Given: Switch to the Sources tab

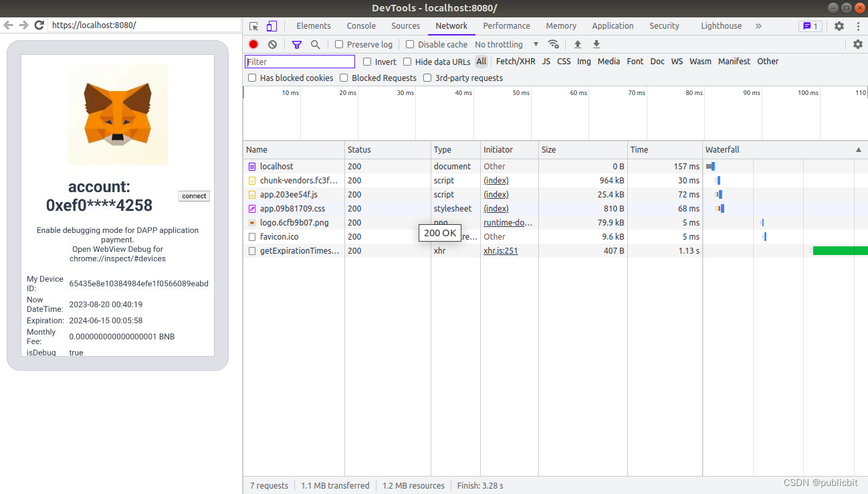Looking at the screenshot, I should coord(406,26).
